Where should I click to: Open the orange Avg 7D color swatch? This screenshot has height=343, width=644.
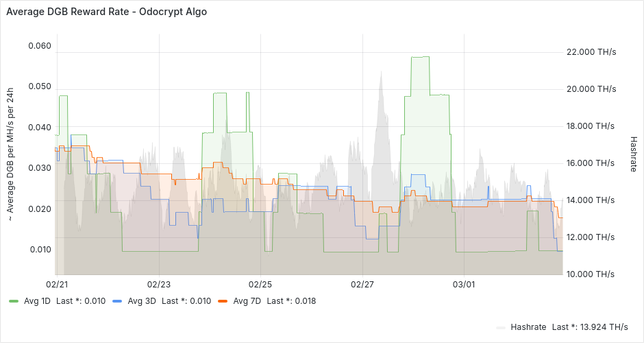pos(223,300)
